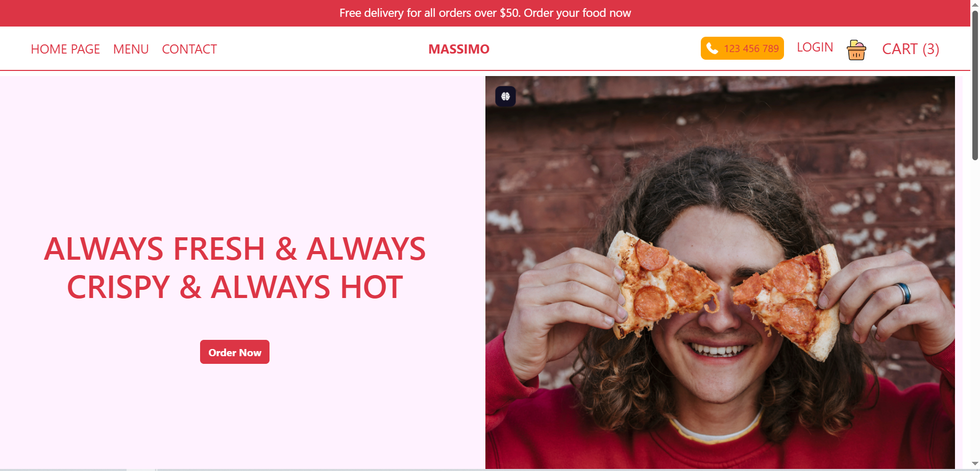Click the free delivery announcement banner

click(x=485, y=13)
